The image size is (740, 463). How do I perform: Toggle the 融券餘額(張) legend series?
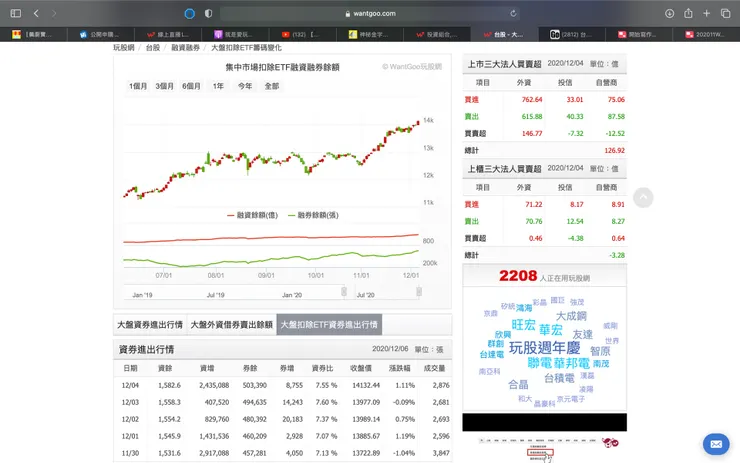click(313, 215)
